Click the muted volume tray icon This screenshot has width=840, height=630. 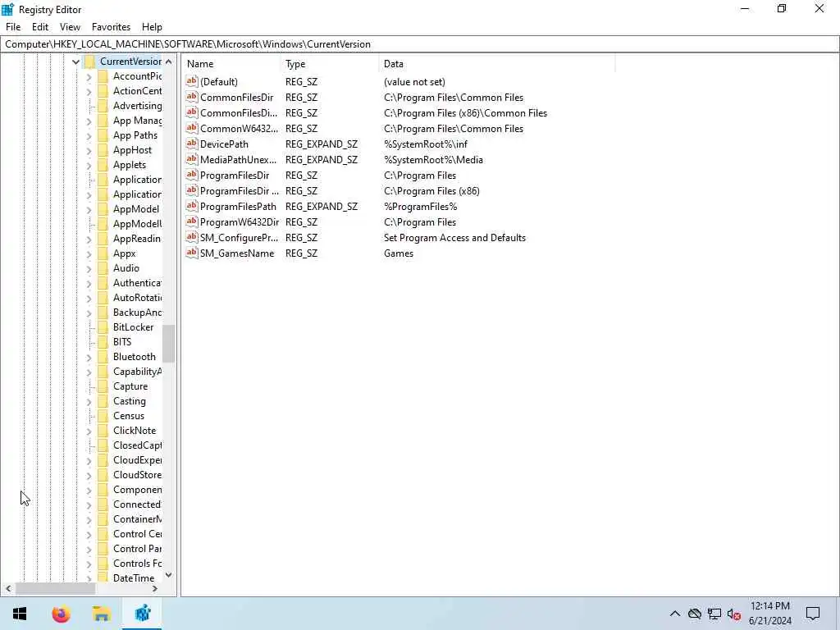point(733,614)
